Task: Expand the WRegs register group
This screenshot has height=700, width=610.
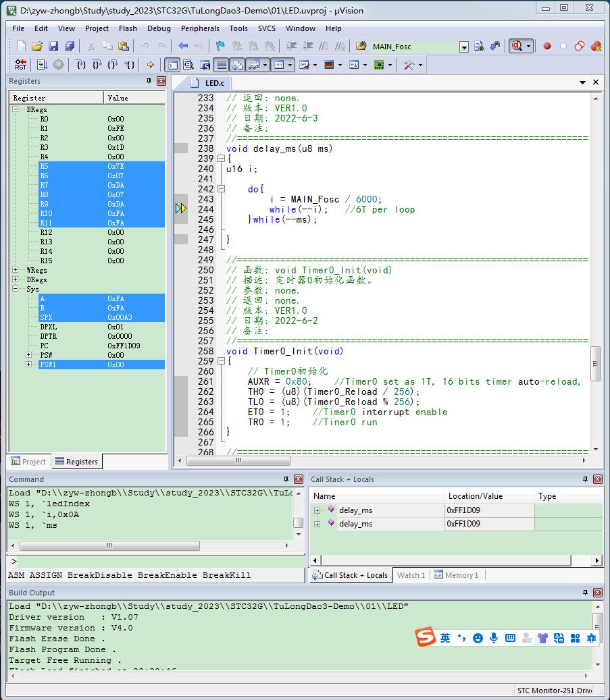Action: [15, 269]
